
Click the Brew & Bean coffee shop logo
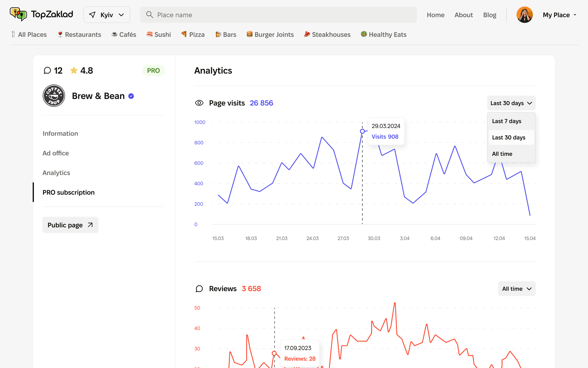54,96
